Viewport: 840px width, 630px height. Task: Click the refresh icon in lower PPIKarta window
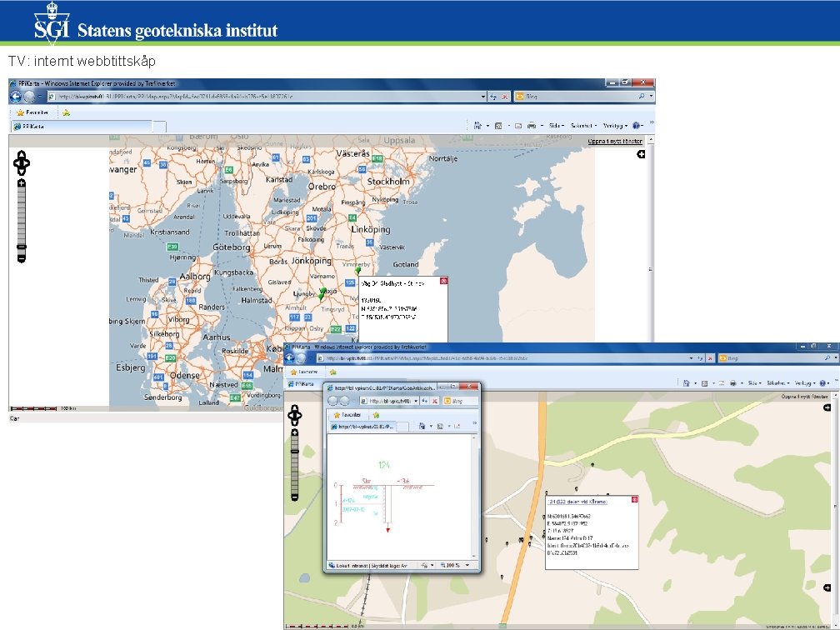[x=700, y=358]
